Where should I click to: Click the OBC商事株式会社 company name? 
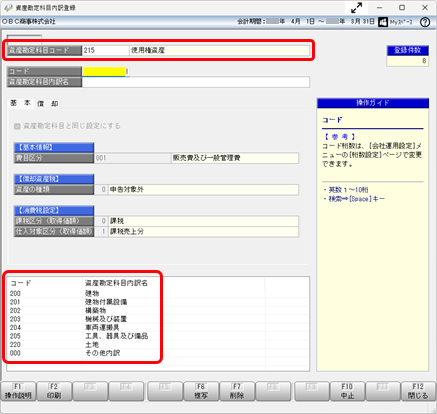[29, 22]
